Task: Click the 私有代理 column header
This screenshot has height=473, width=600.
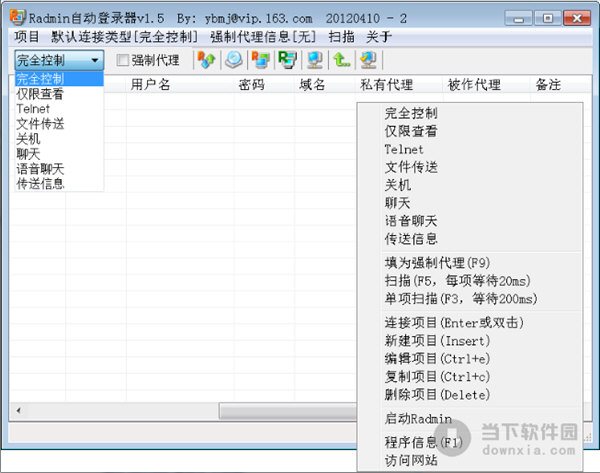Action: point(399,85)
